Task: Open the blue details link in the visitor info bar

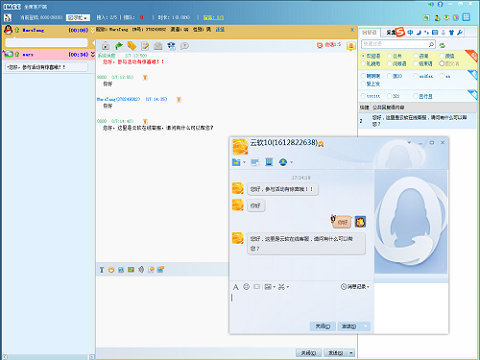Action: click(220, 29)
